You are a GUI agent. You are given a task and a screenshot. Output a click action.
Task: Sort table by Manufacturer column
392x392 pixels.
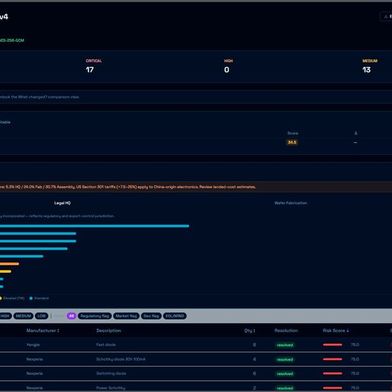[x=43, y=331]
